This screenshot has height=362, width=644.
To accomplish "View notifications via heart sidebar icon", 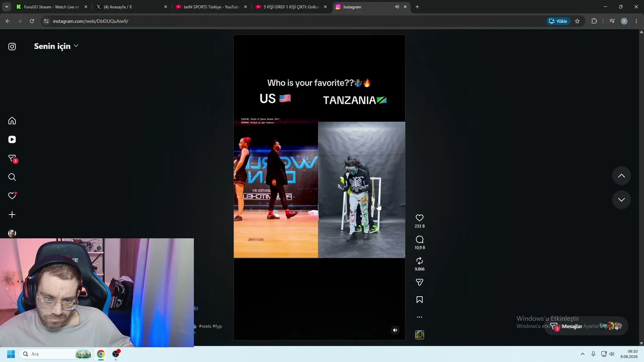I will (12, 196).
